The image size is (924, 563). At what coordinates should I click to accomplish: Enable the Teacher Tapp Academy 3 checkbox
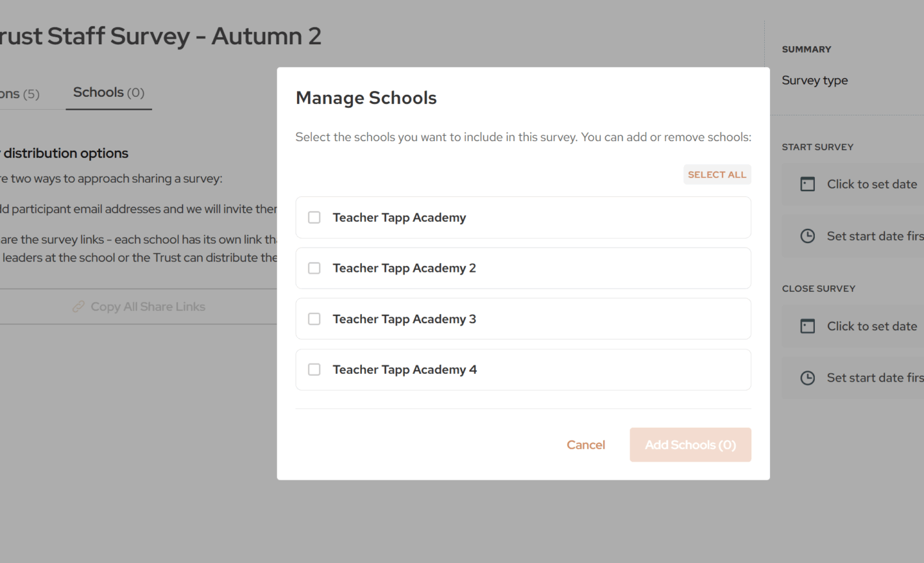pos(314,319)
